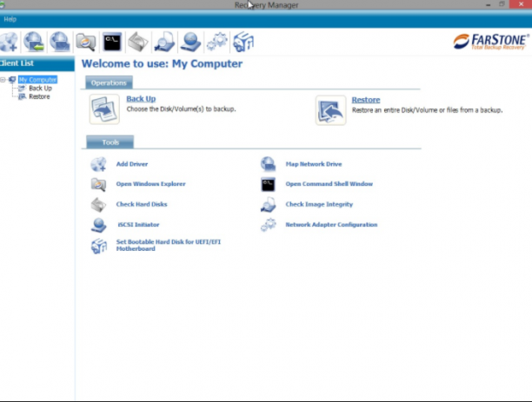This screenshot has height=402, width=532.
Task: Close the Recovery Manager window
Action: 521,4
